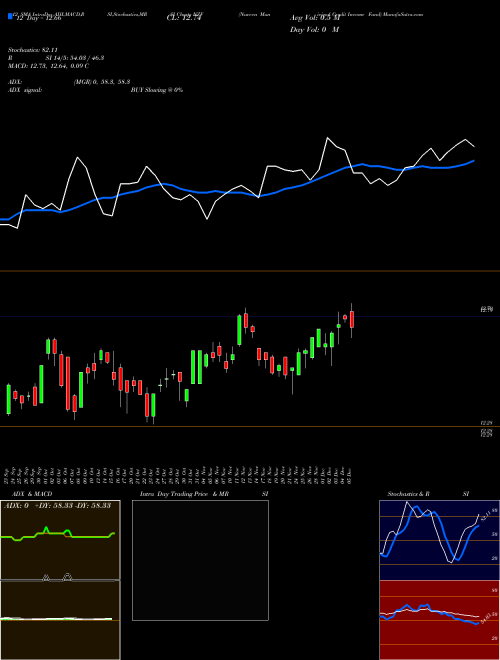Click the highest peak of the white price line
This screenshot has width=500, height=660.
327,138
